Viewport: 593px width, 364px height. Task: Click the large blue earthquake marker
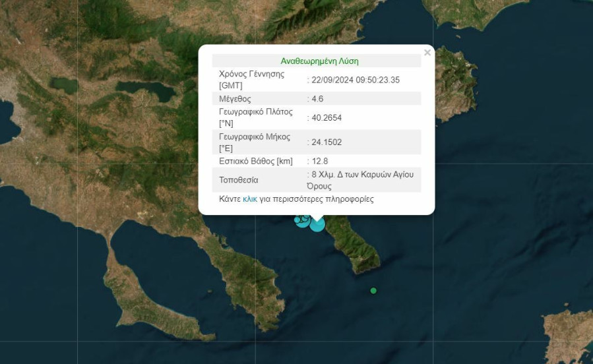point(317,224)
